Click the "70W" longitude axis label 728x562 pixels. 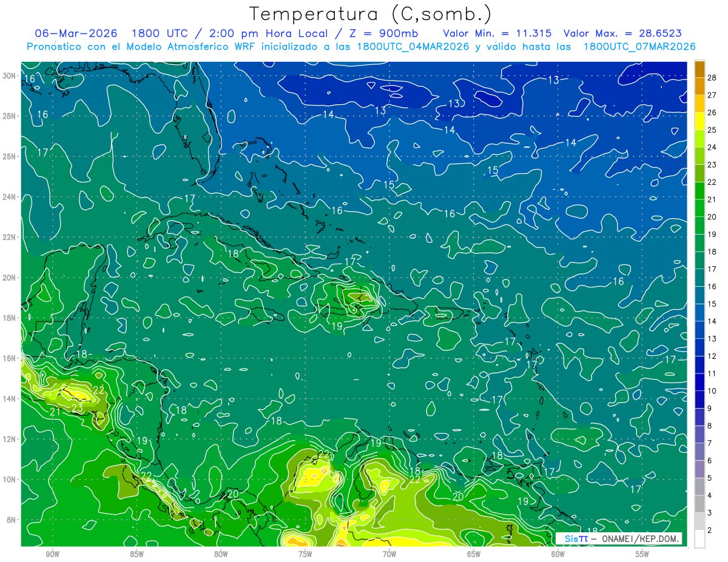click(389, 555)
